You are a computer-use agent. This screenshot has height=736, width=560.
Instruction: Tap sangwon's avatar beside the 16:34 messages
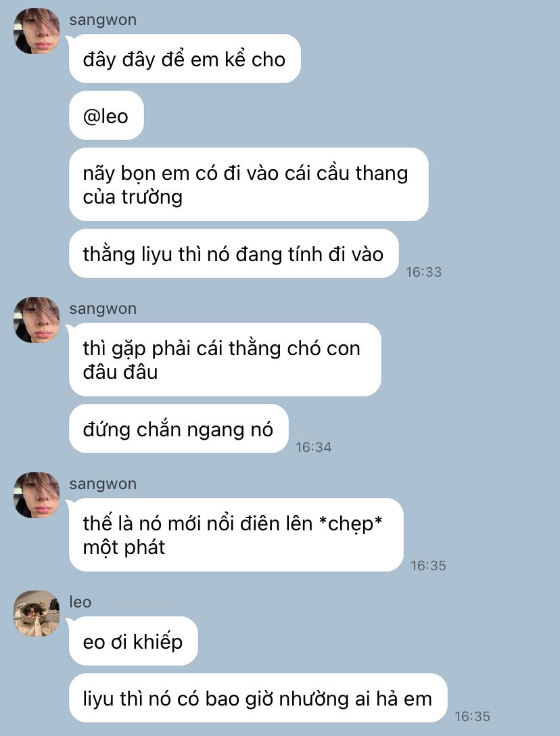tap(37, 320)
